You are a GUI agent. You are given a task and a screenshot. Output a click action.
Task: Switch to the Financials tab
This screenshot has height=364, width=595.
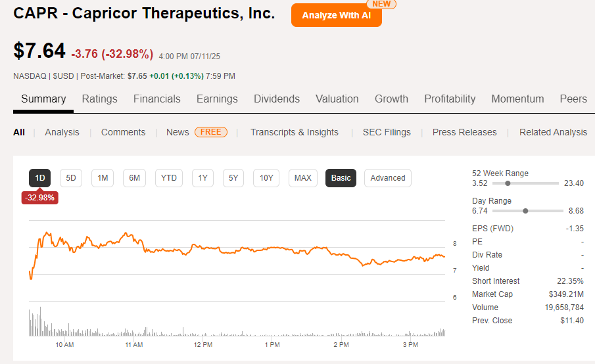tap(156, 99)
